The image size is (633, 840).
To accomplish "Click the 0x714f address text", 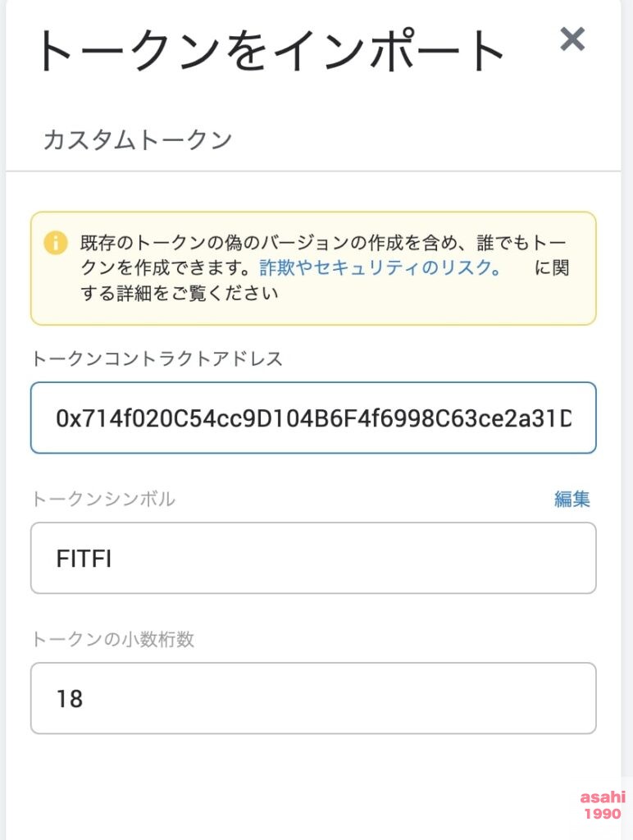I will 314,418.
